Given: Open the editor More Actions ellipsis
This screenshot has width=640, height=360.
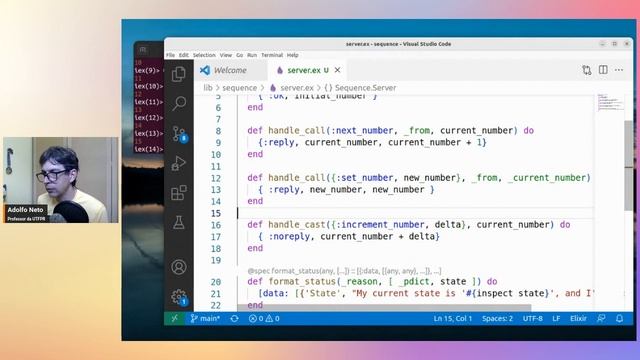Looking at the screenshot, I should 619,70.
